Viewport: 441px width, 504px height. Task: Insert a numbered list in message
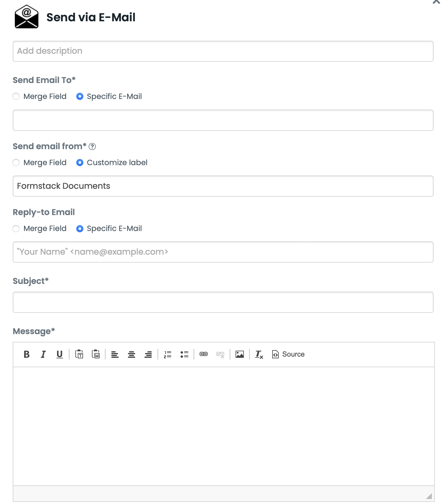point(168,354)
